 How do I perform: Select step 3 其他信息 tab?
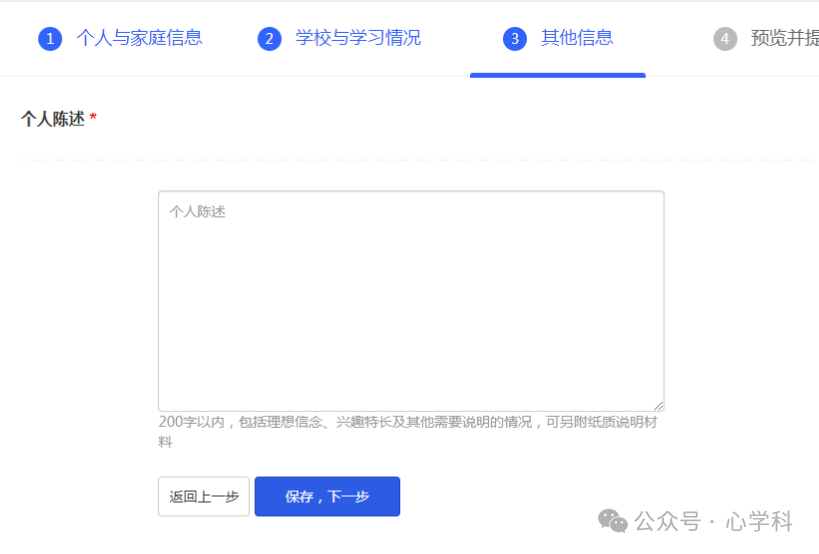pyautogui.click(x=558, y=38)
